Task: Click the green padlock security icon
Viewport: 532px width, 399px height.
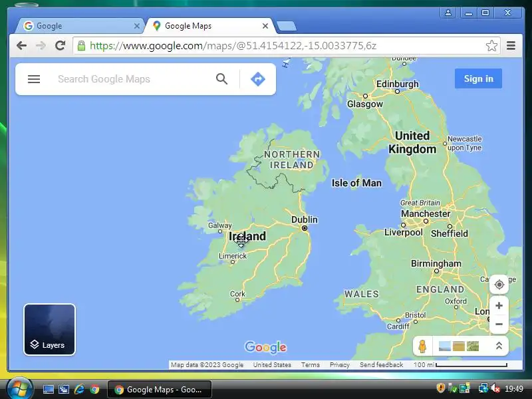Action: tap(81, 45)
